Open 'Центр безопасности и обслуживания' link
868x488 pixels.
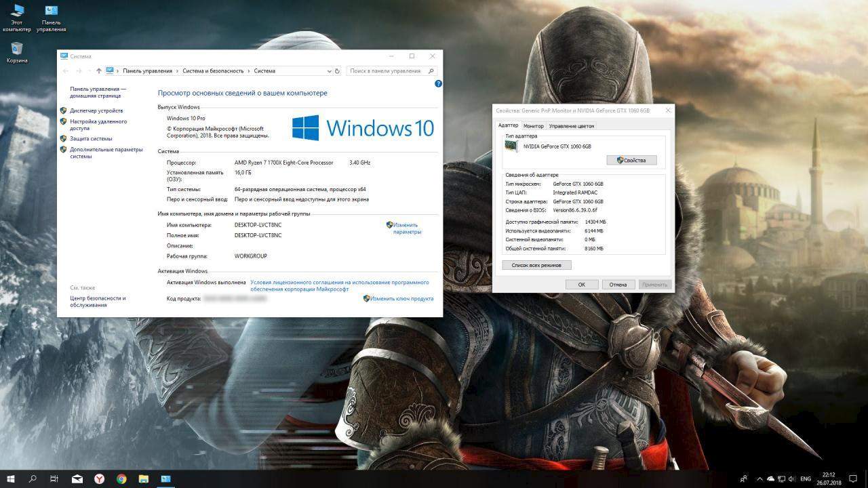[98, 302]
